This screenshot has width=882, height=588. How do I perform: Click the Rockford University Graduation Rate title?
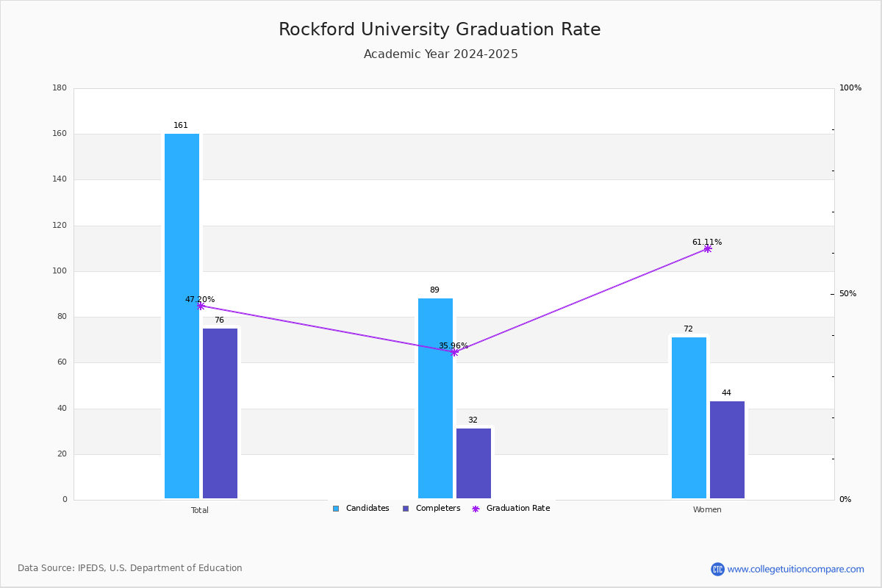click(440, 30)
